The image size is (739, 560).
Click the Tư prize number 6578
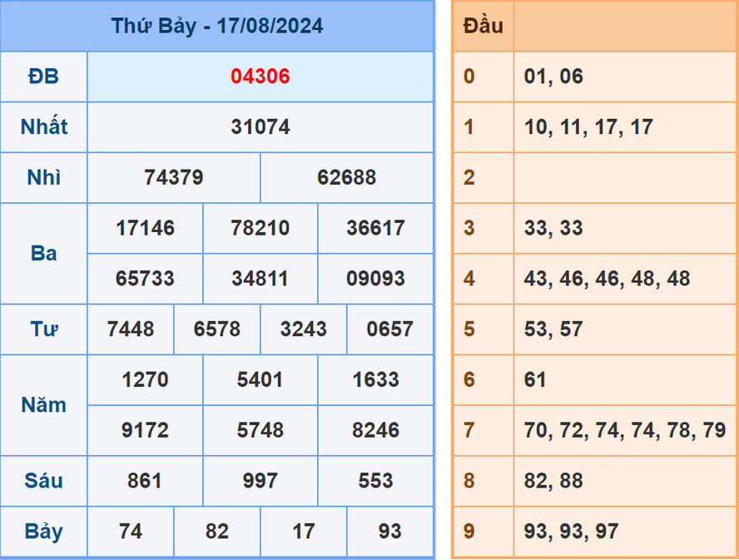point(216,329)
